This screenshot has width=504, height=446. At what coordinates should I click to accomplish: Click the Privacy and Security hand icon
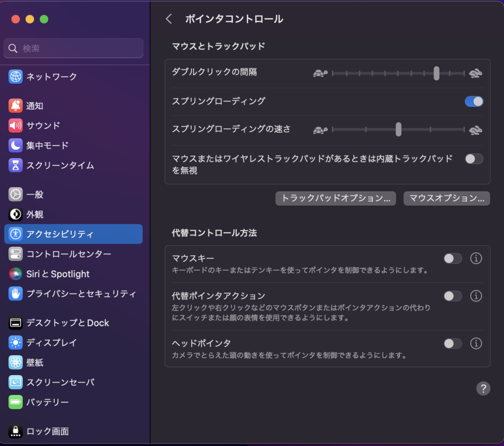(x=15, y=294)
